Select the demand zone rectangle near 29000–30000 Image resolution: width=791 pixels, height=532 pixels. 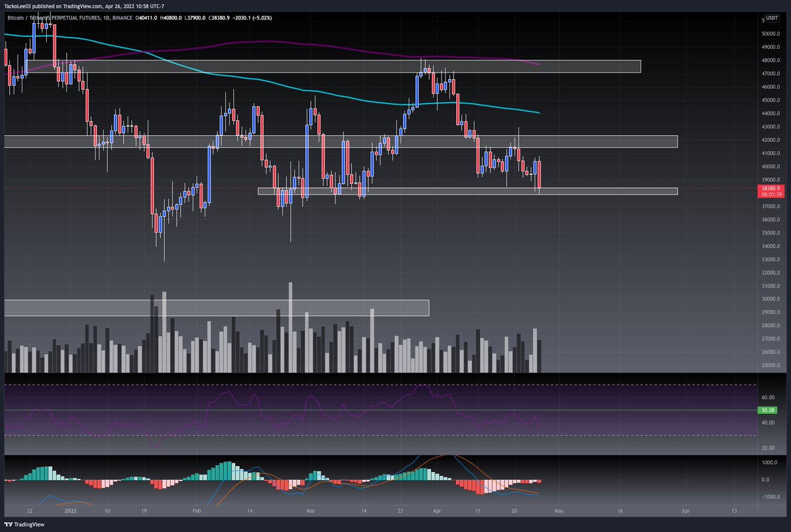pyautogui.click(x=216, y=308)
